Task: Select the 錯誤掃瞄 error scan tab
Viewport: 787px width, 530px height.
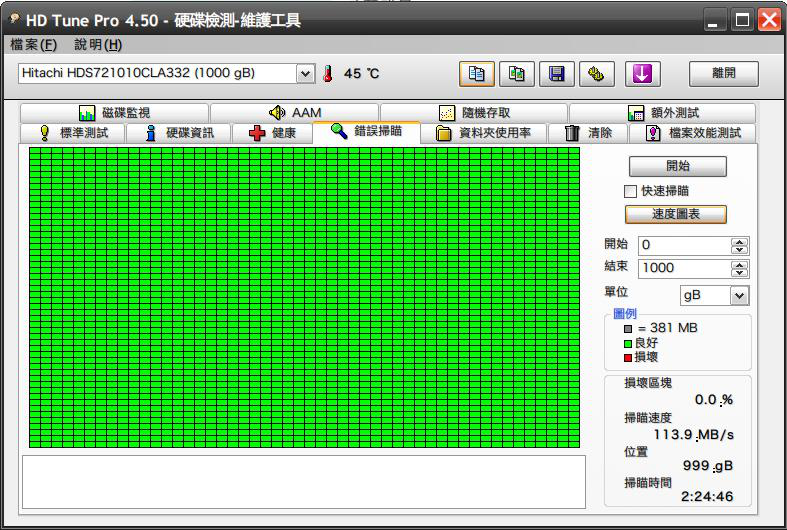Action: (366, 131)
